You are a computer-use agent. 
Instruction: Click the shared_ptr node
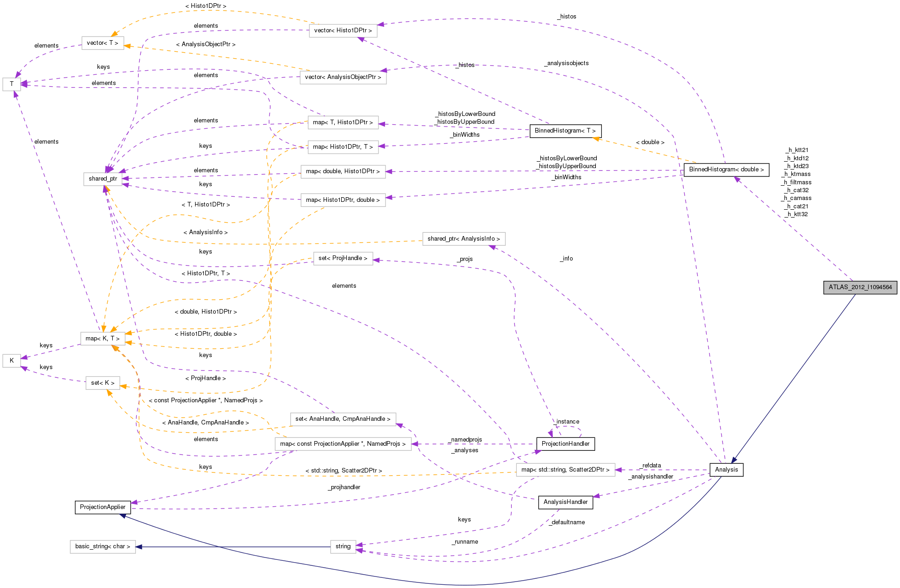(103, 179)
